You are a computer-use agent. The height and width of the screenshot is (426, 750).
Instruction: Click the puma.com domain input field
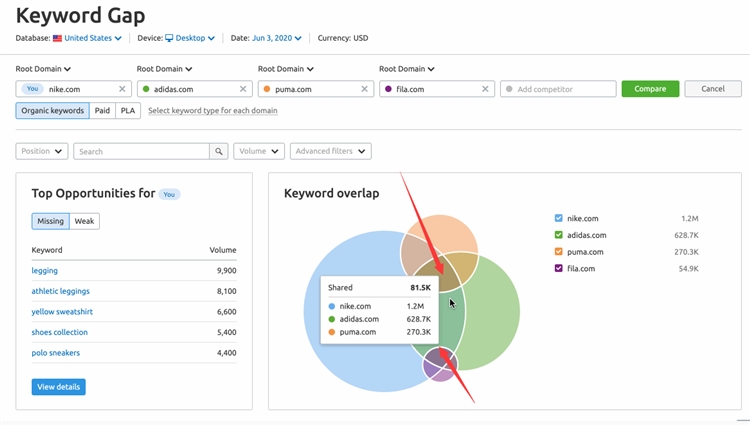(316, 89)
